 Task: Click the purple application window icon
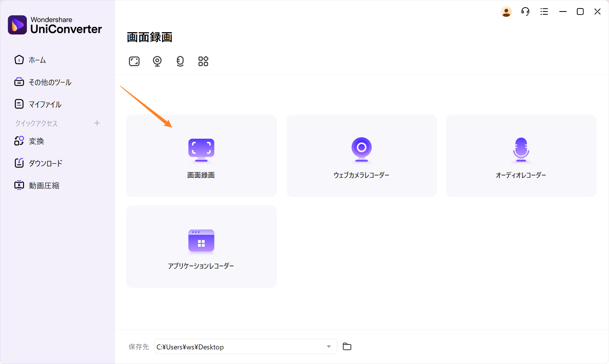click(x=201, y=241)
